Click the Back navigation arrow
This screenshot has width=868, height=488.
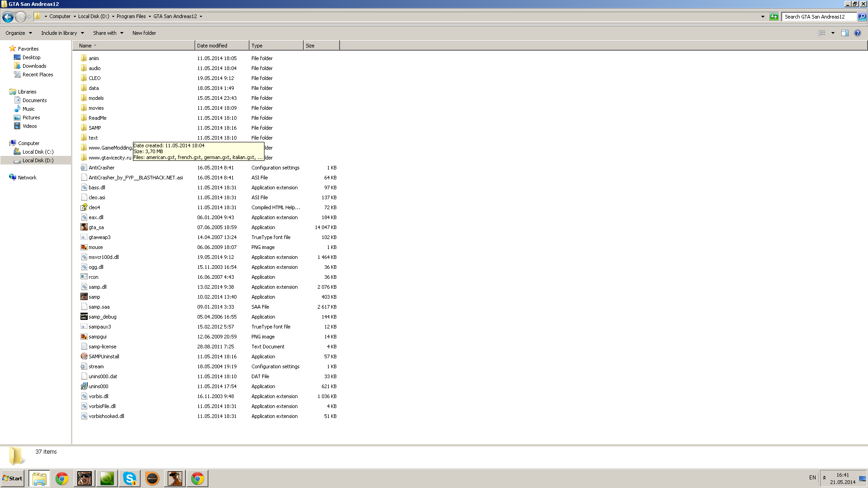[x=8, y=17]
